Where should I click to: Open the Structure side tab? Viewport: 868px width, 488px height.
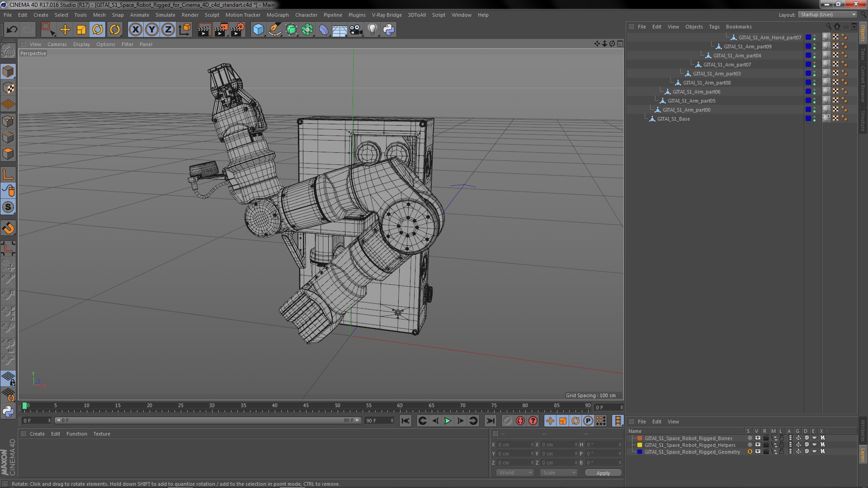coord(863,120)
